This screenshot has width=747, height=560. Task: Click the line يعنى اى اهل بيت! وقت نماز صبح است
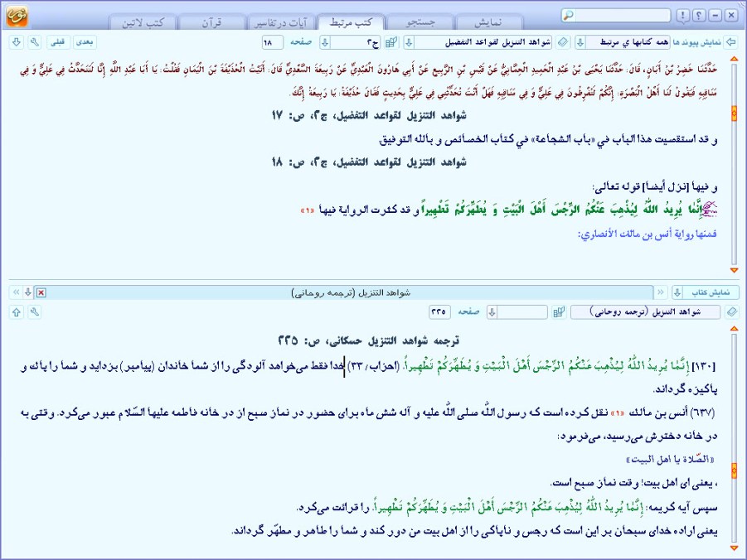pyautogui.click(x=633, y=483)
